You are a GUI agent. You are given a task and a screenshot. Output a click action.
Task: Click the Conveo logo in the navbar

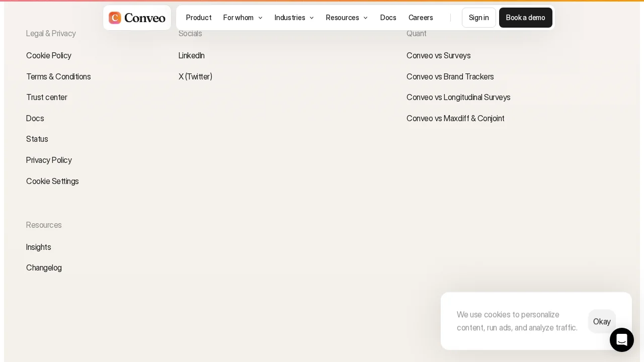click(137, 18)
